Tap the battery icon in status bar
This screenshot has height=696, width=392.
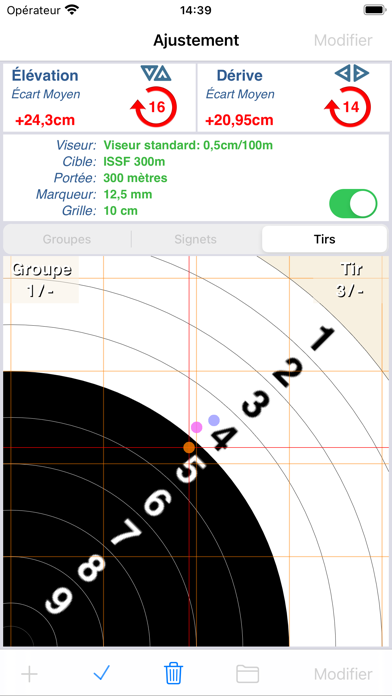(375, 10)
